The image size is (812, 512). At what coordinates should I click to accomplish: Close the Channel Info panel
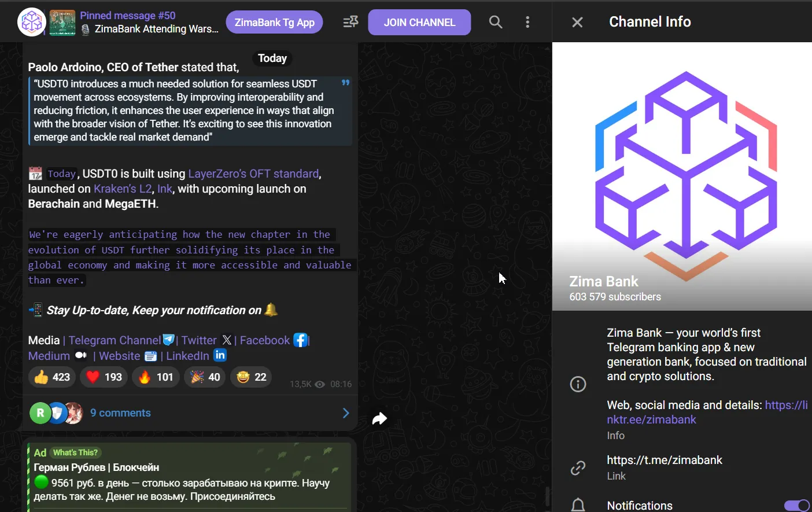[577, 22]
